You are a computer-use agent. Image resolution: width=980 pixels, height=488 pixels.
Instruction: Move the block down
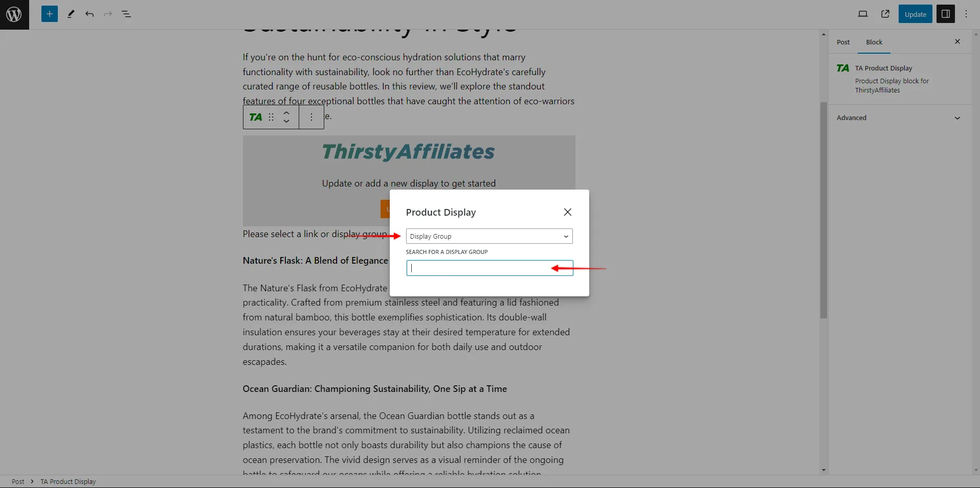(x=286, y=122)
